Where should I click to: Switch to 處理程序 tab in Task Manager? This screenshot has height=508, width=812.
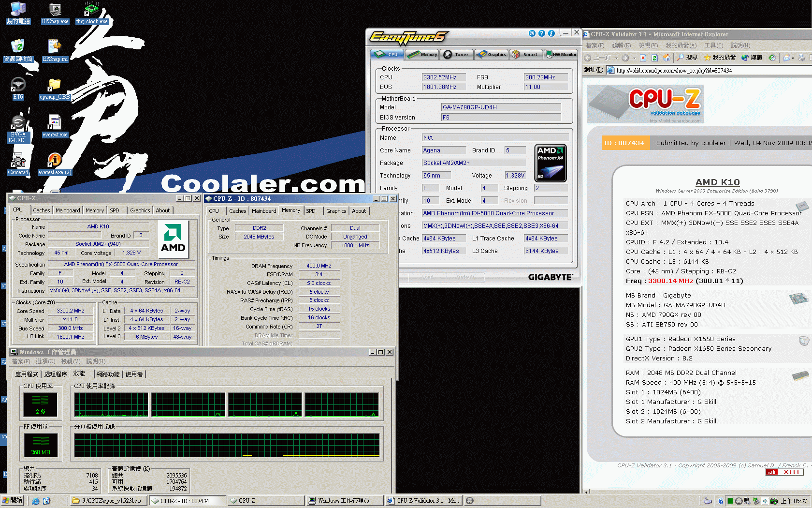click(56, 374)
